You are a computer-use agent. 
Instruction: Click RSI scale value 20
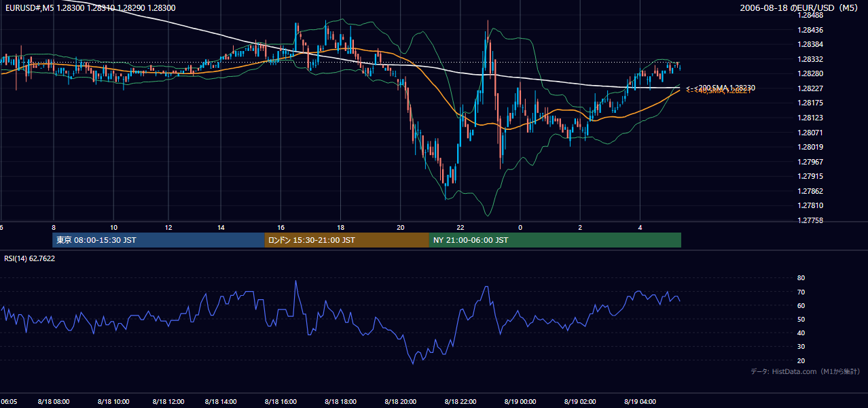pyautogui.click(x=801, y=360)
